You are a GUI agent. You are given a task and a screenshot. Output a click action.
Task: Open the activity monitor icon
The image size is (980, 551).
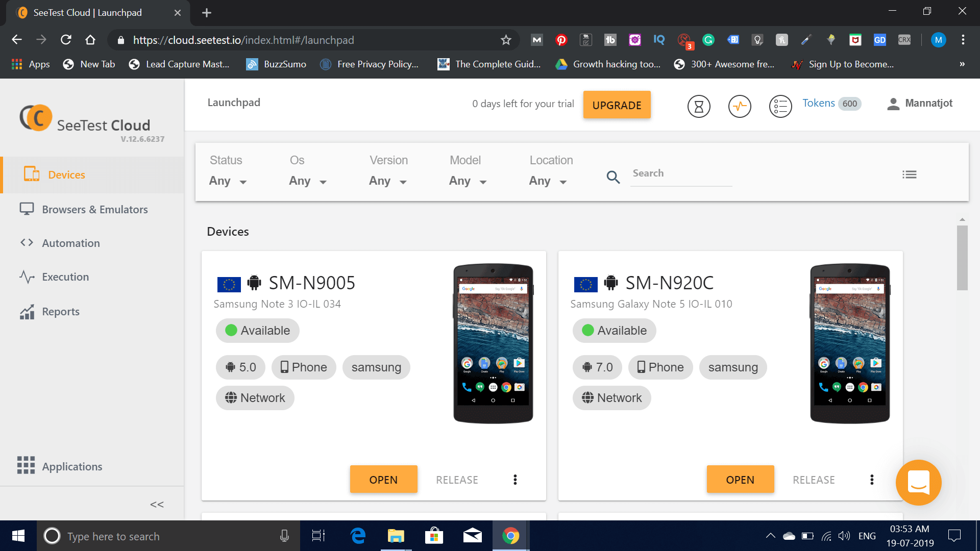click(x=740, y=106)
